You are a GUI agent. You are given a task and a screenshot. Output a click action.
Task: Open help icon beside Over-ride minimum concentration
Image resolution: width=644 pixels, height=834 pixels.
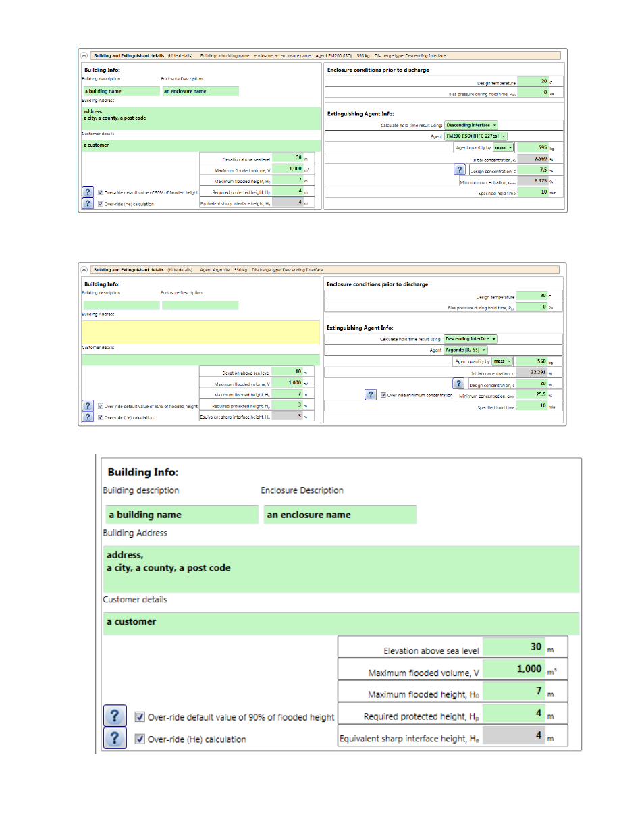(371, 394)
